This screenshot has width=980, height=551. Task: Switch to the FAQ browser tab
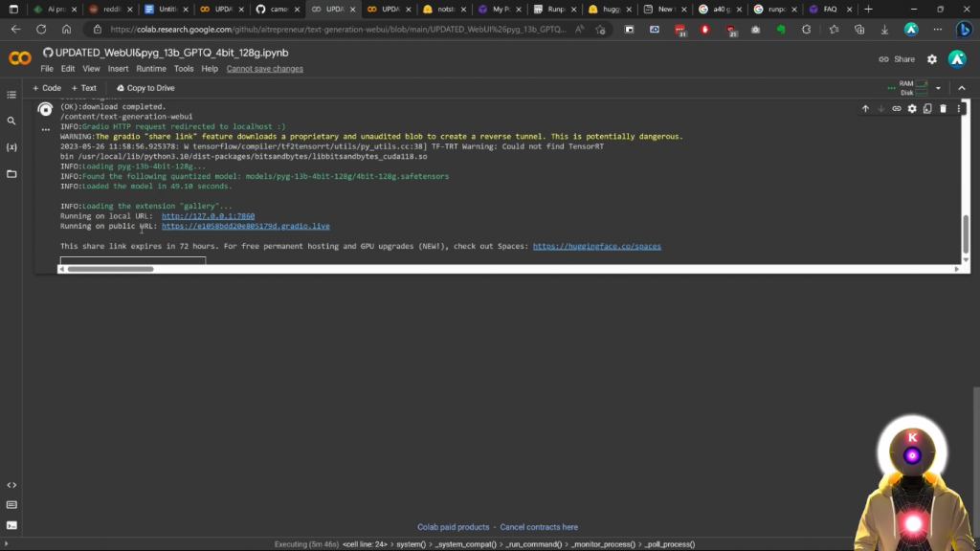pos(830,10)
